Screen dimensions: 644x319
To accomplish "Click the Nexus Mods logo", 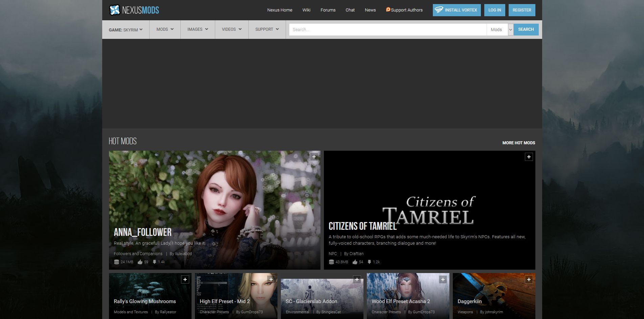I will coord(134,10).
